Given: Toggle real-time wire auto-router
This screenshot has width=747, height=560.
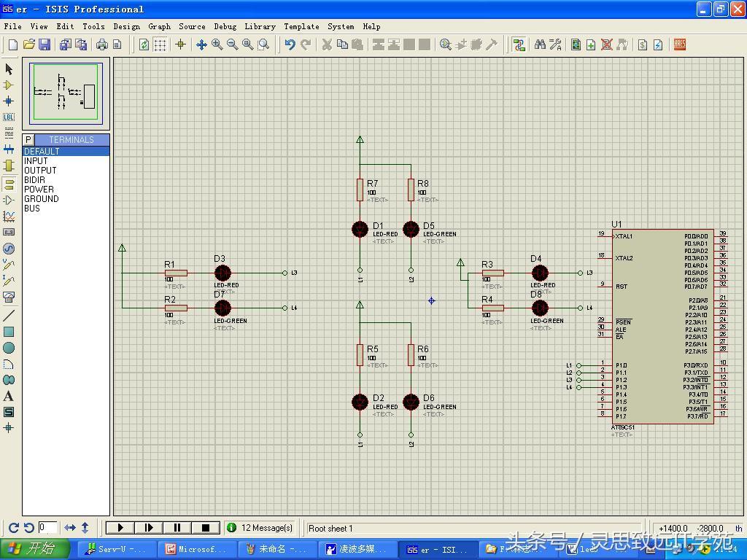Looking at the screenshot, I should point(519,44).
